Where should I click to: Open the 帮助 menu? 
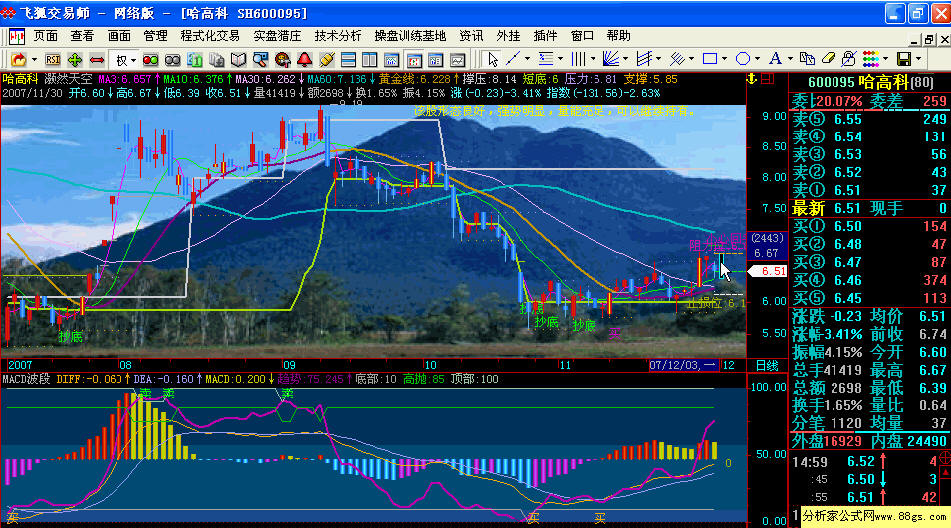(x=619, y=36)
